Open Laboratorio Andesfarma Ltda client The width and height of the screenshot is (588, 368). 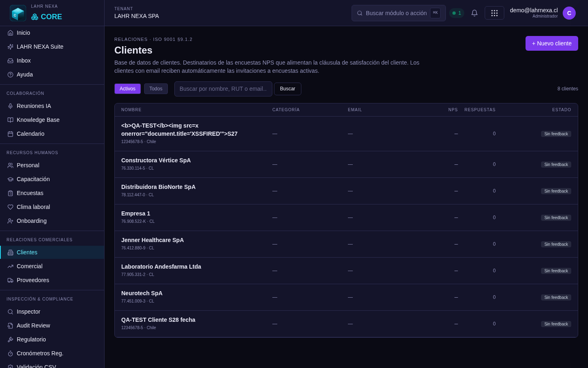[161, 267]
